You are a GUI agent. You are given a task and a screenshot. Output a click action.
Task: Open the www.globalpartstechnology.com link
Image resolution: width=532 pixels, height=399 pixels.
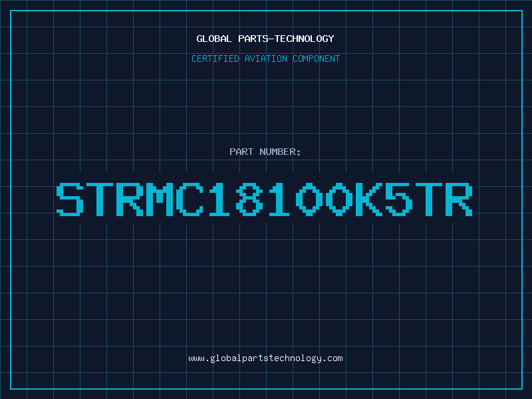coord(265,358)
